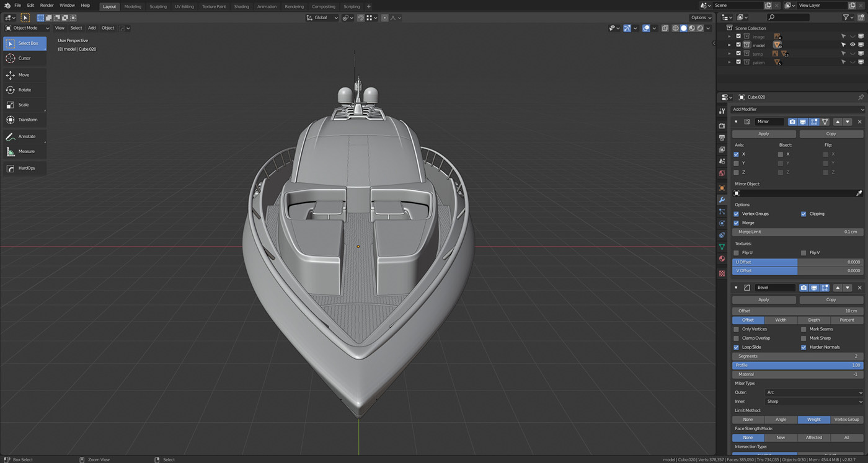Click the Profile slider in the Bevel modifier
Screen dimensions: 868x463
coord(797,365)
